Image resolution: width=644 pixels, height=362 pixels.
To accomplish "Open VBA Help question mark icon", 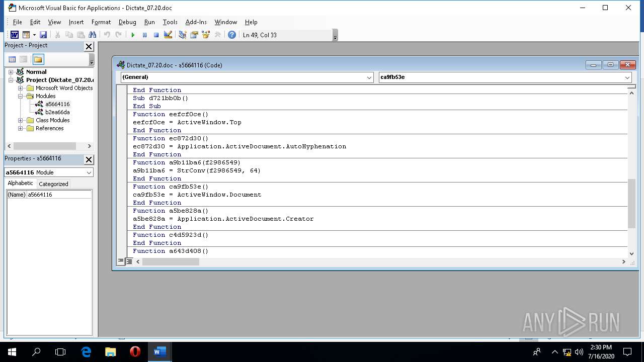I will pos(231,35).
